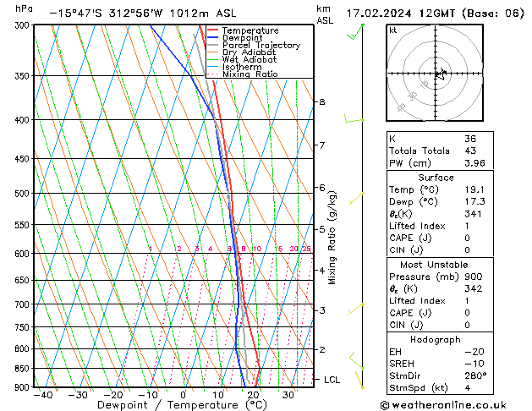The height and width of the screenshot is (411, 532).
Task: Click the Isotherm legend label
Action: 242,67
